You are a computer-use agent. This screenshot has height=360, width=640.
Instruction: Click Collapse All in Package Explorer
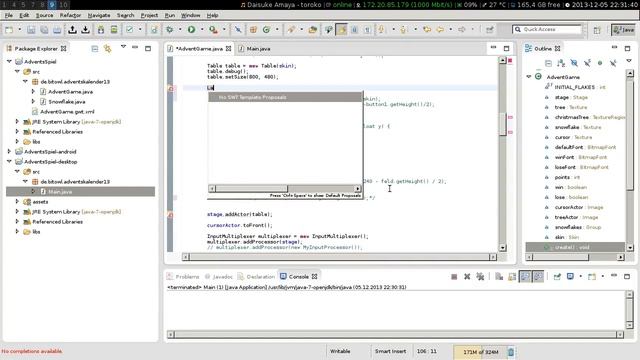pos(95,49)
